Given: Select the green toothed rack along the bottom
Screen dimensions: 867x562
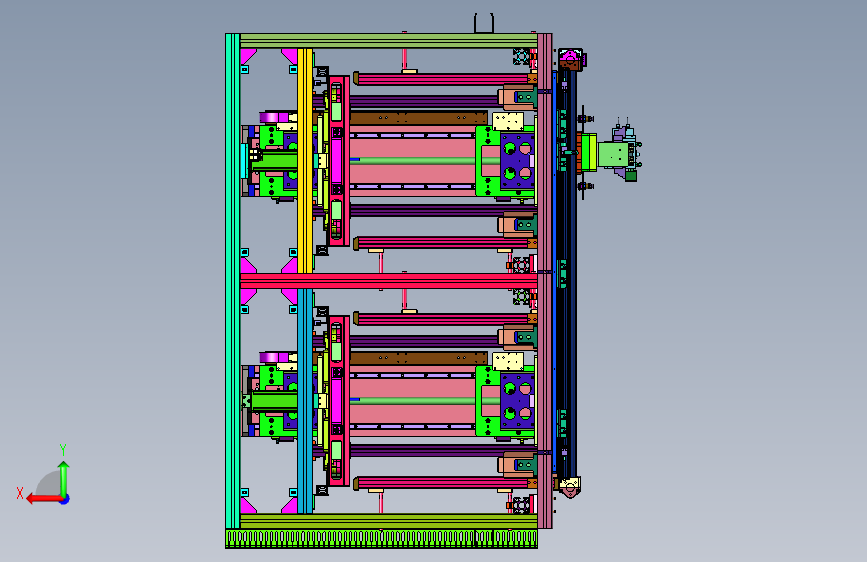Looking at the screenshot, I should (381, 539).
